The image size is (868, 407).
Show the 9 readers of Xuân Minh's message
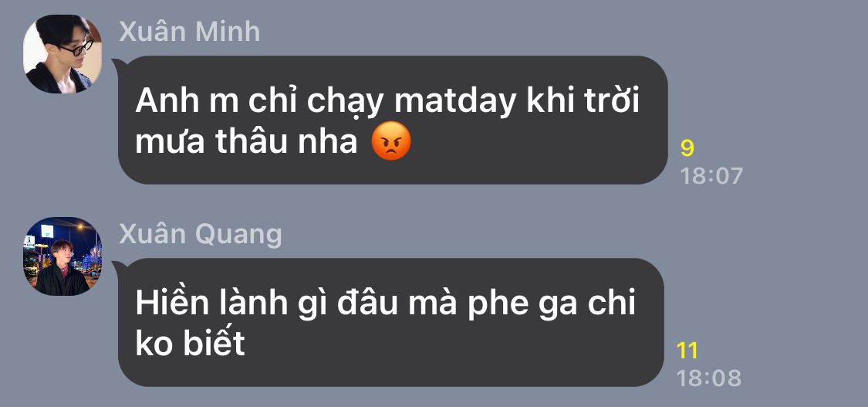point(687,148)
